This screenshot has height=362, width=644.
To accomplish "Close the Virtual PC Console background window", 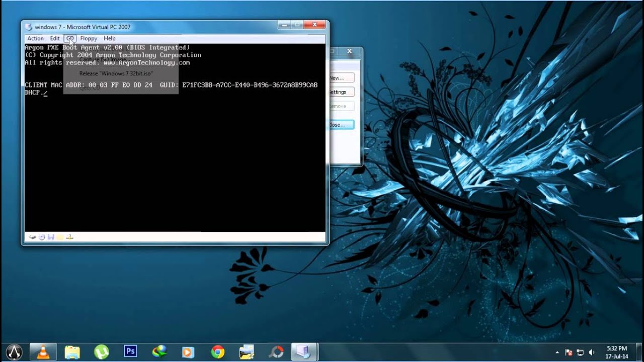I will pyautogui.click(x=350, y=51).
